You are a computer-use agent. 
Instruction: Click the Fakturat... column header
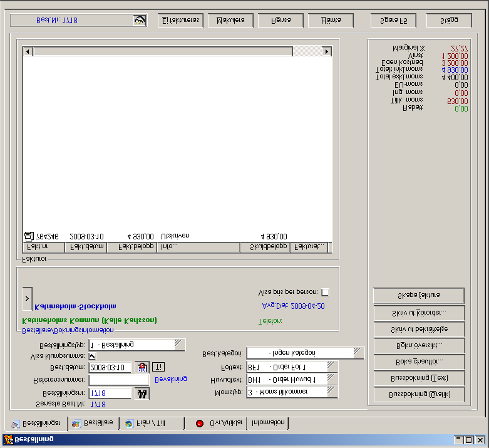(x=309, y=247)
